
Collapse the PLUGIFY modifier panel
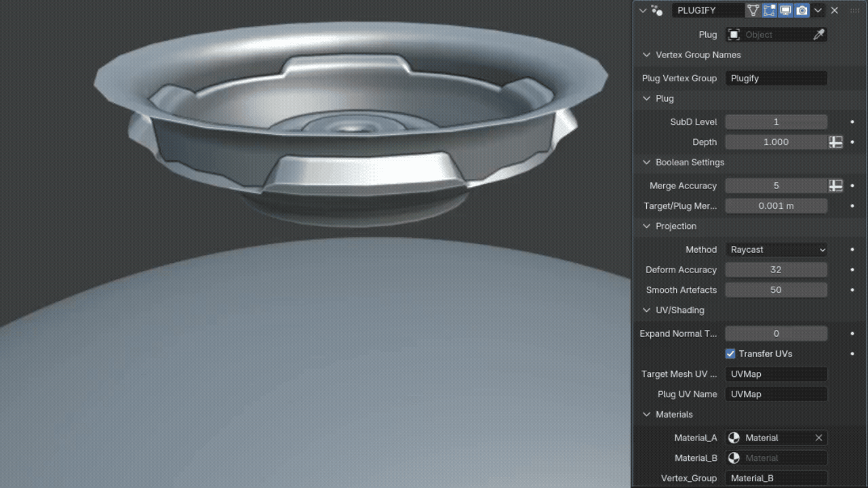click(x=643, y=10)
